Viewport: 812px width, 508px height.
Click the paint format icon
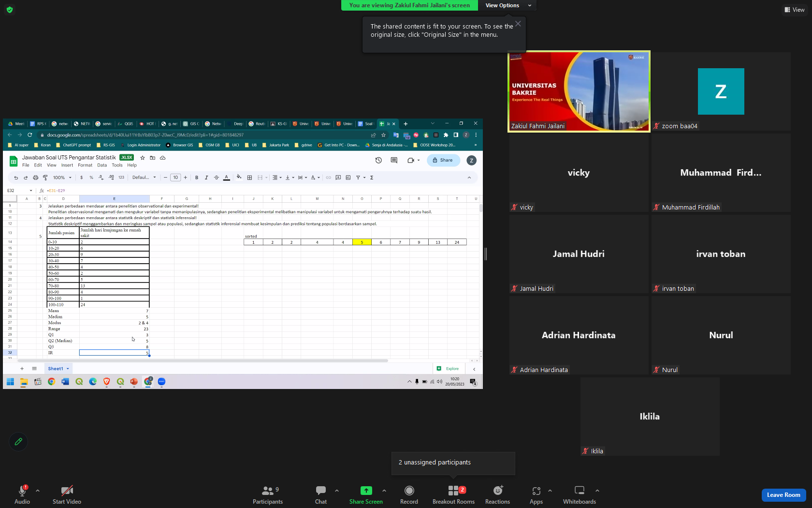pyautogui.click(x=45, y=178)
